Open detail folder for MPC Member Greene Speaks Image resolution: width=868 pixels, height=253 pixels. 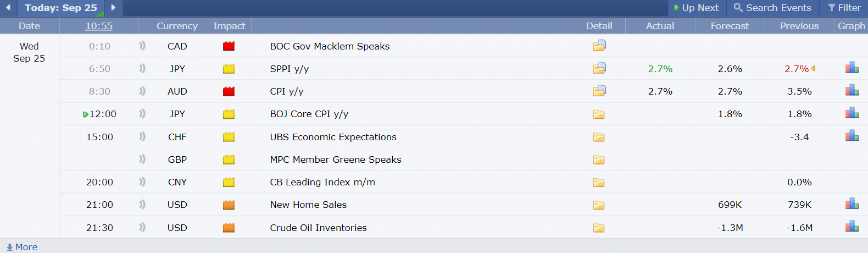pos(599,159)
